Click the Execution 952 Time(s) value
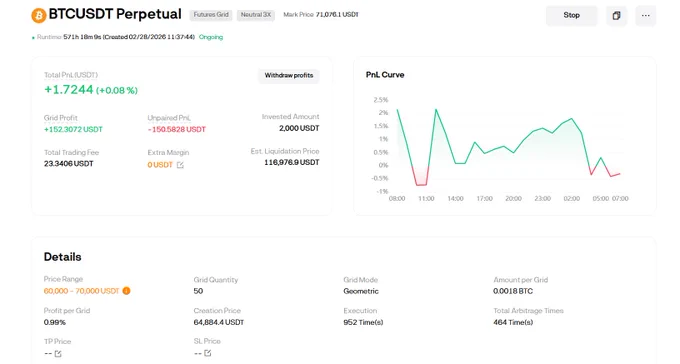Image resolution: width=680 pixels, height=364 pixels. click(x=363, y=322)
